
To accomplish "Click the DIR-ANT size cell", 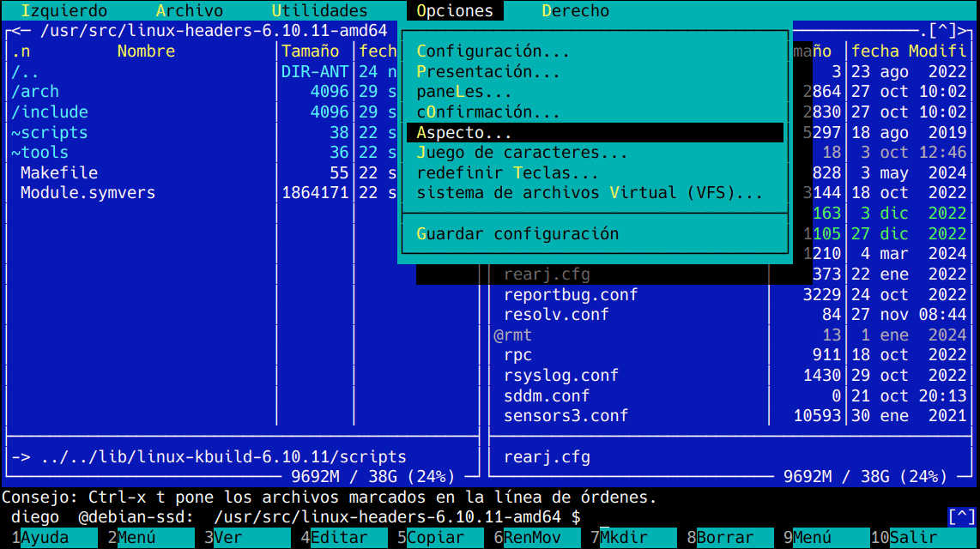I will [x=315, y=71].
